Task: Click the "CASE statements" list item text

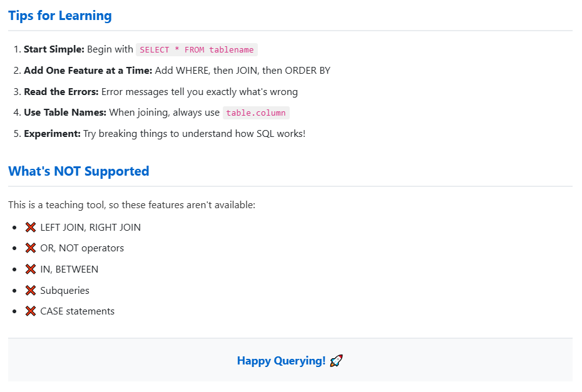Action: pyautogui.click(x=77, y=311)
